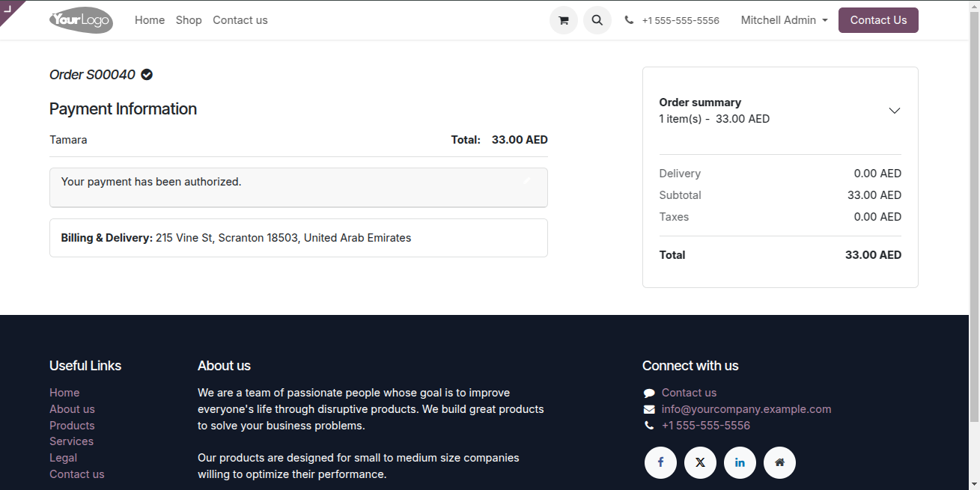Click the Taxes 0.00 AED value

tap(877, 217)
